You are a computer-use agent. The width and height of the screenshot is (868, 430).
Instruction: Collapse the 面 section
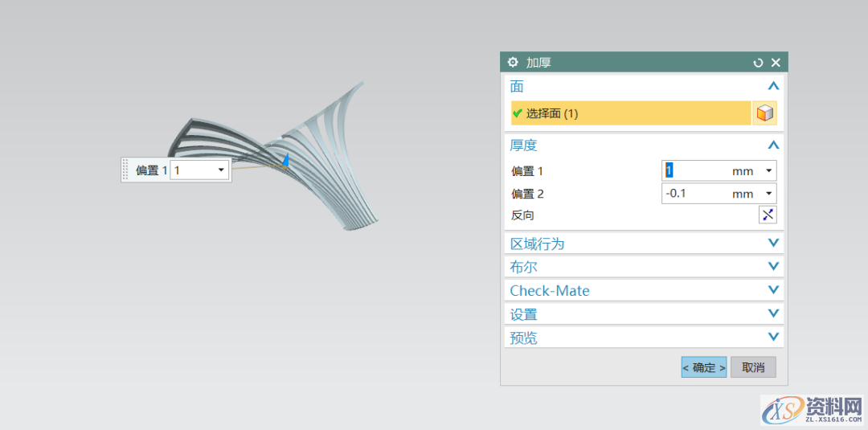[x=773, y=86]
